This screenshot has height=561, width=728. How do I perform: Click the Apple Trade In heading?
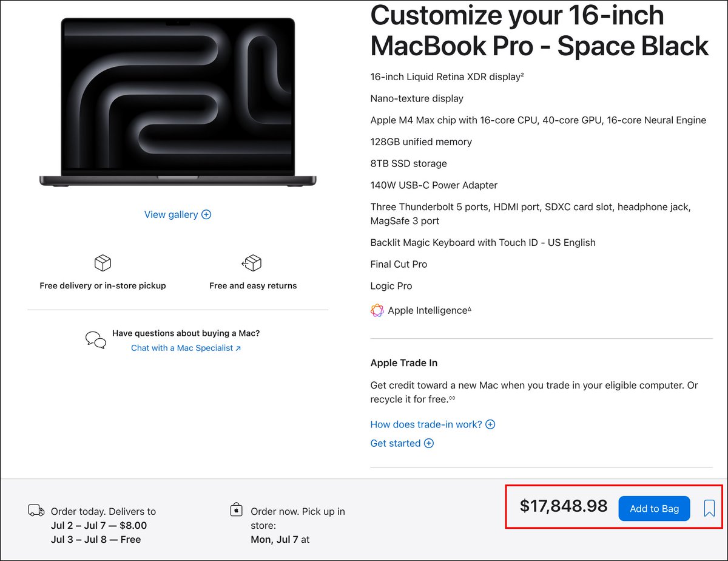point(404,363)
